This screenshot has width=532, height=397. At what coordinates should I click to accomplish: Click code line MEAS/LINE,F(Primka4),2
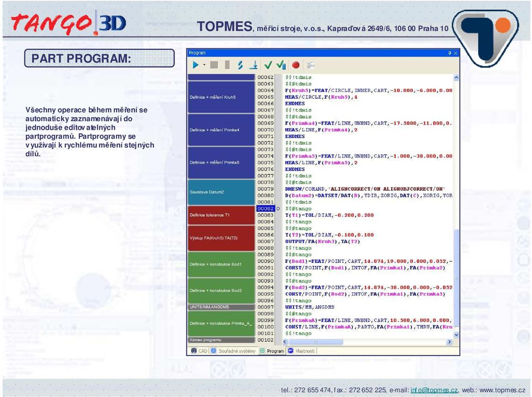pos(321,130)
